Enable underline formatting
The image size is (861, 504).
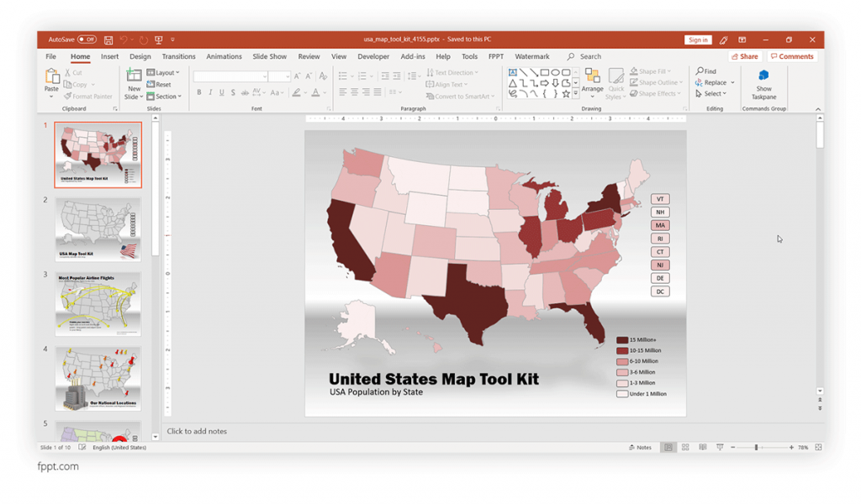220,92
